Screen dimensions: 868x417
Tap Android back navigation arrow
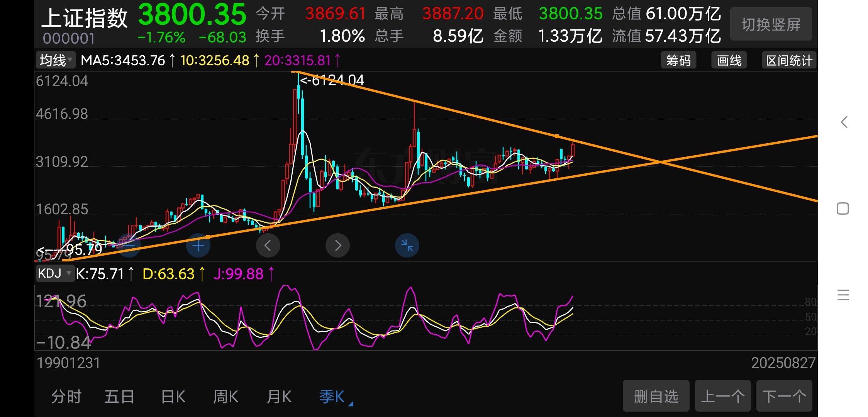click(x=844, y=122)
